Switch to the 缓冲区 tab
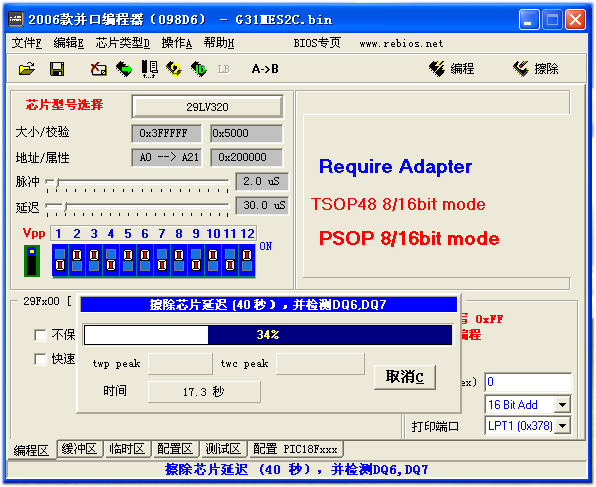The height and width of the screenshot is (487, 596). [x=79, y=449]
